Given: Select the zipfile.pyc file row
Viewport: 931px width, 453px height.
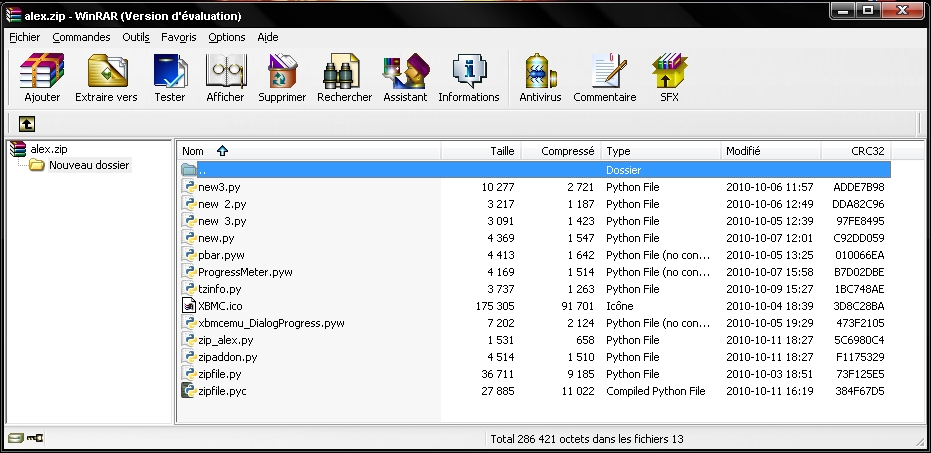Looking at the screenshot, I should [x=222, y=391].
